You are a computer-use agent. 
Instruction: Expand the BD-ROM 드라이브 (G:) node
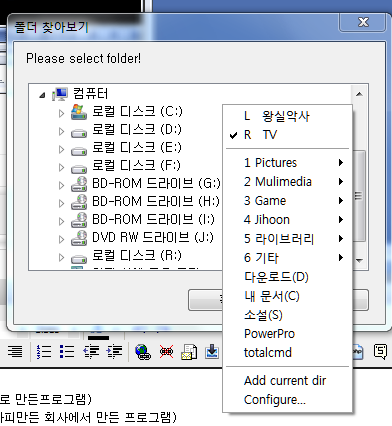tap(61, 185)
